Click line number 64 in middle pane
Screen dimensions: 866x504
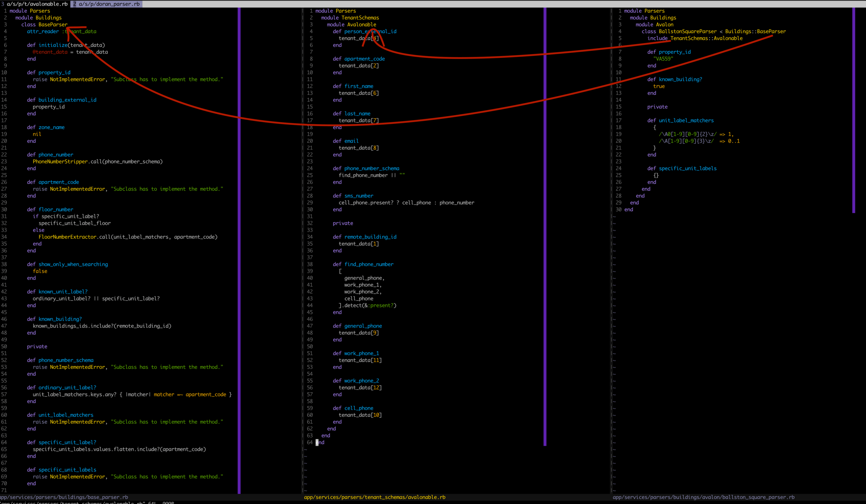(310, 442)
